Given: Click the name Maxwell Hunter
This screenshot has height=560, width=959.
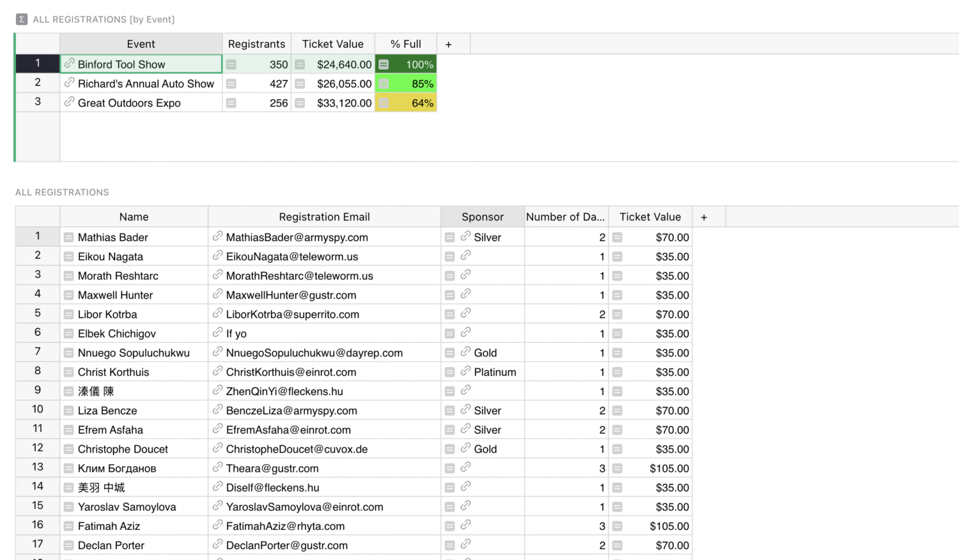Looking at the screenshot, I should point(115,295).
